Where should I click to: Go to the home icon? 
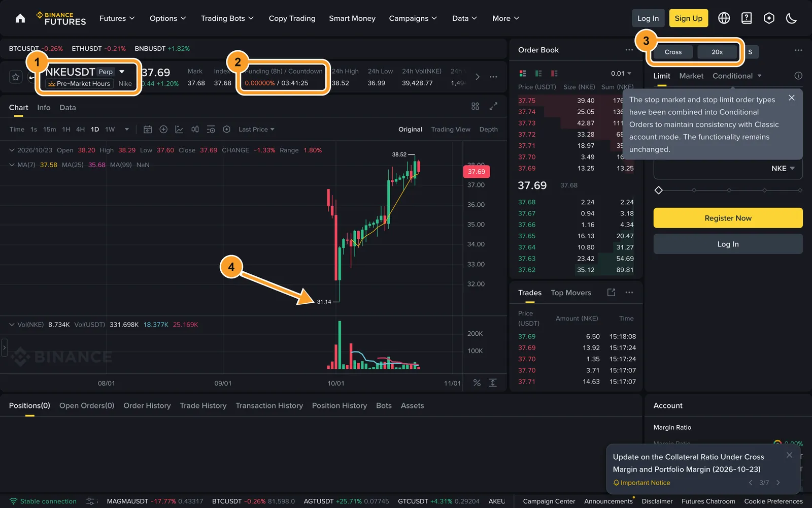point(20,18)
